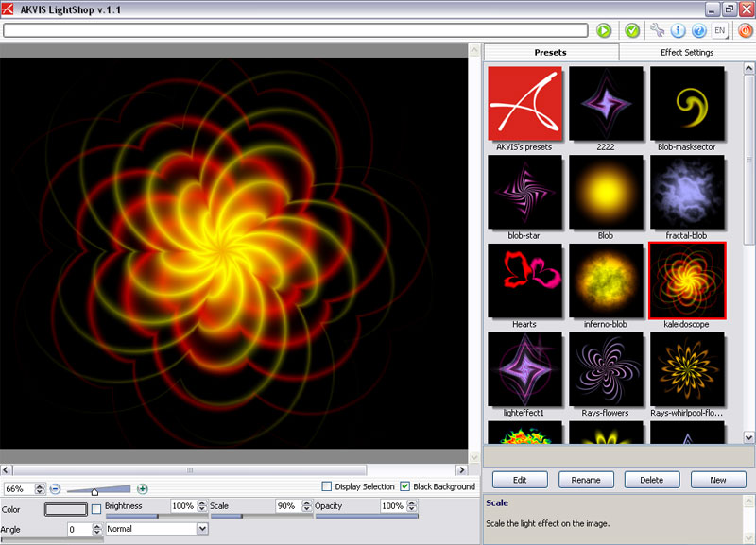Select the blob-star preset

(x=524, y=192)
